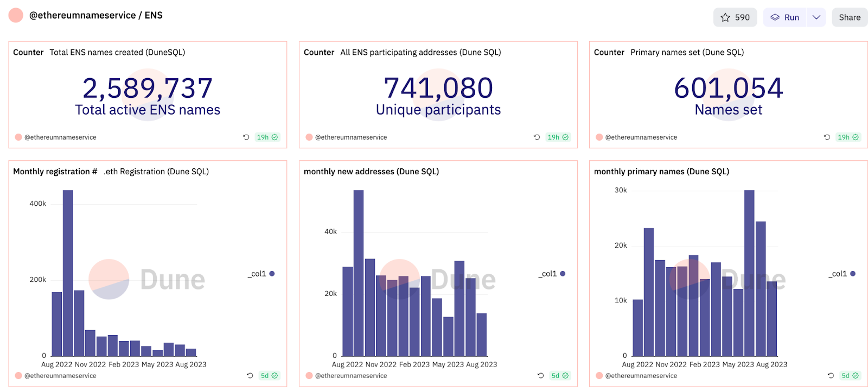Click the 19h status badge on Unique participants
This screenshot has width=868, height=391.
point(558,137)
